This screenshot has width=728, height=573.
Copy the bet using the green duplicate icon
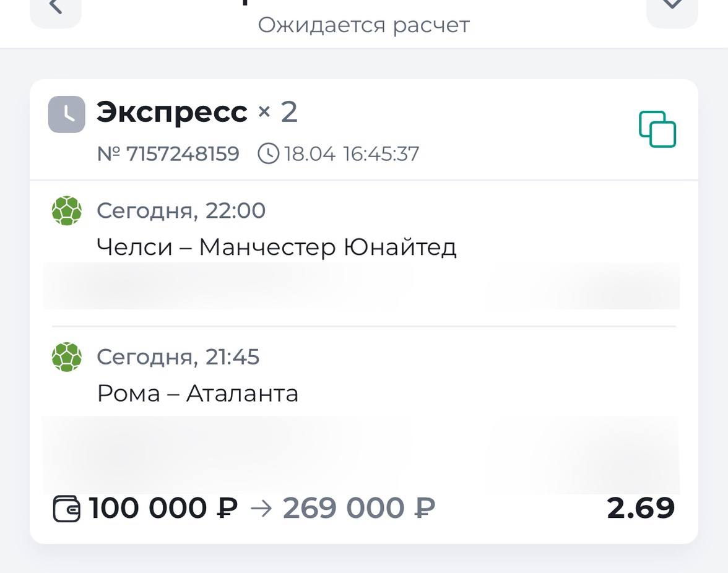[x=657, y=129]
